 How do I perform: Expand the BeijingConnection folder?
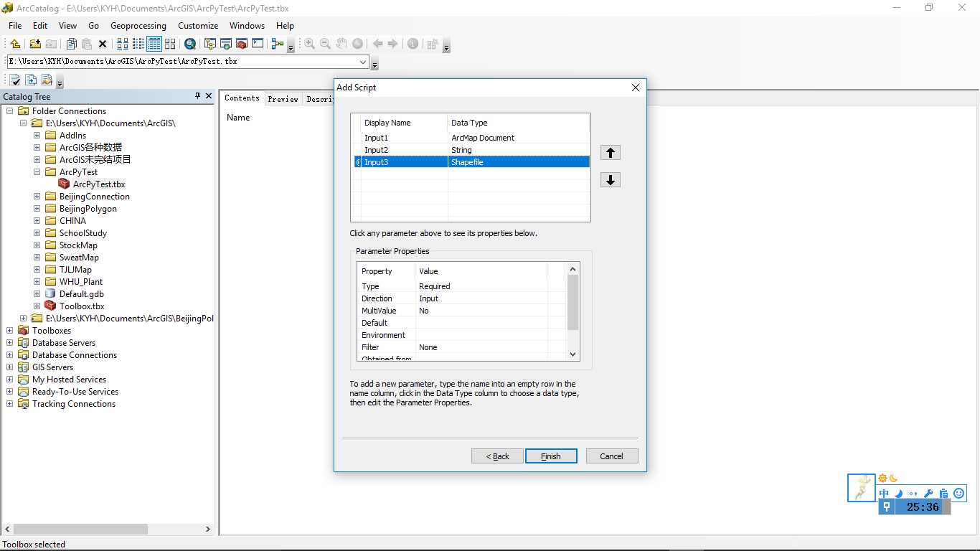click(37, 197)
